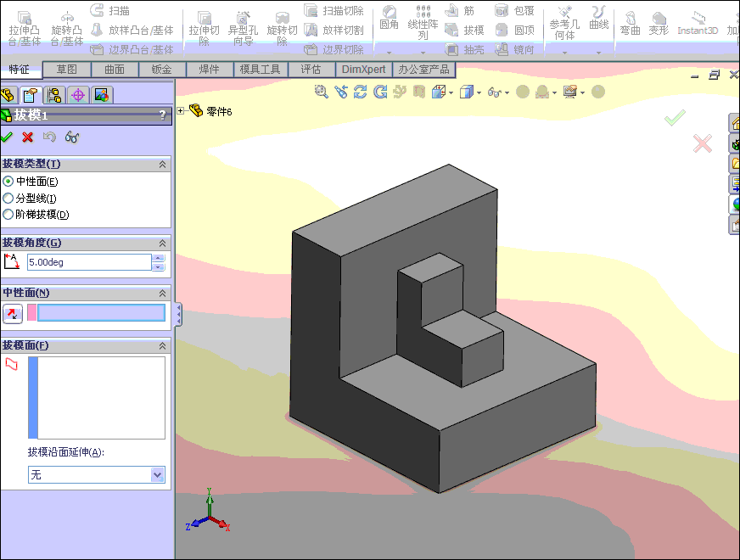Open the 参考几何体 reference geometry tool
This screenshot has width=740, height=560.
tap(564, 24)
